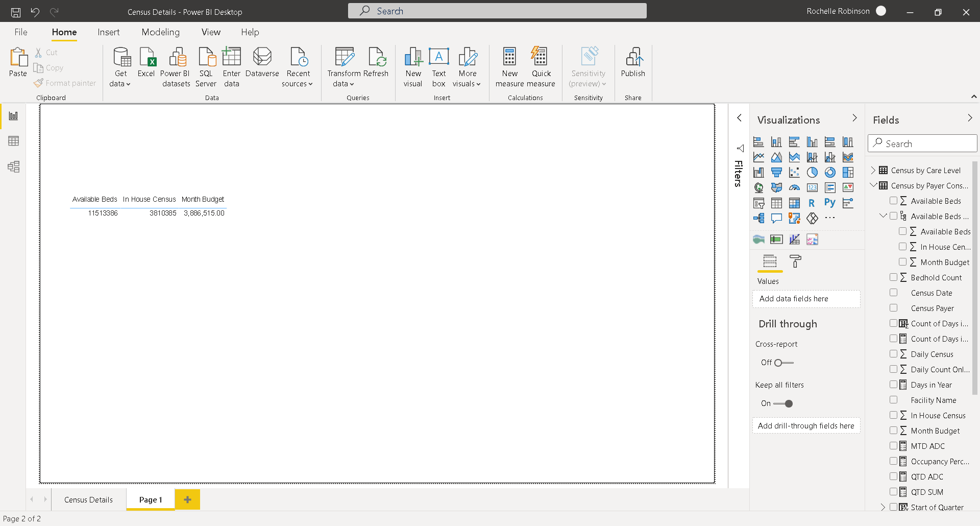Check the Daily Census field
Image resolution: width=980 pixels, height=526 pixels.
click(893, 354)
